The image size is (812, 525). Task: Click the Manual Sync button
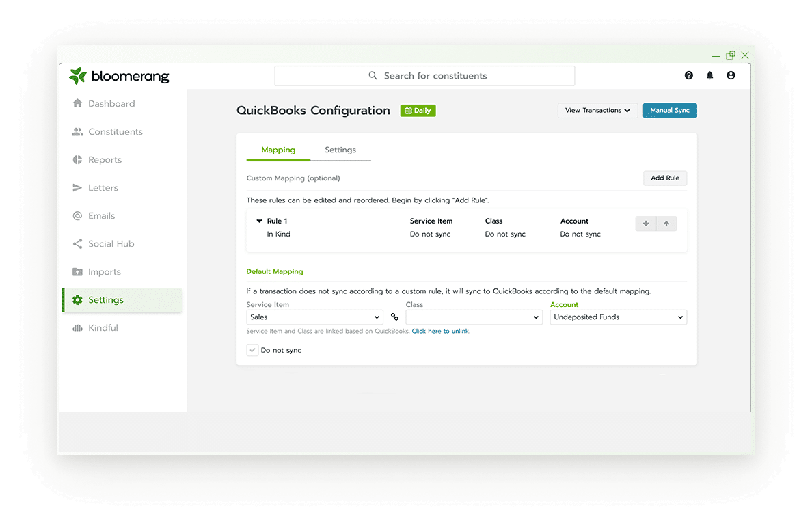(x=670, y=110)
